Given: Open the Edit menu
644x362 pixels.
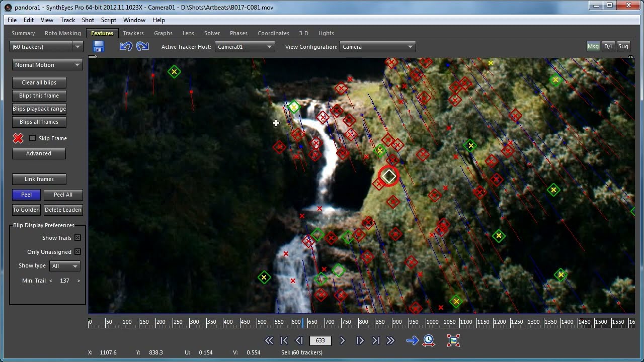Looking at the screenshot, I should (x=29, y=20).
